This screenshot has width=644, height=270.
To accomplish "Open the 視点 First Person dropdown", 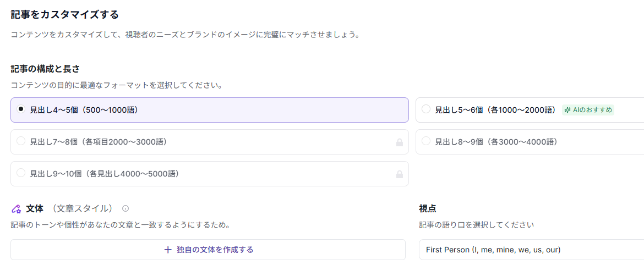I will pyautogui.click(x=531, y=250).
